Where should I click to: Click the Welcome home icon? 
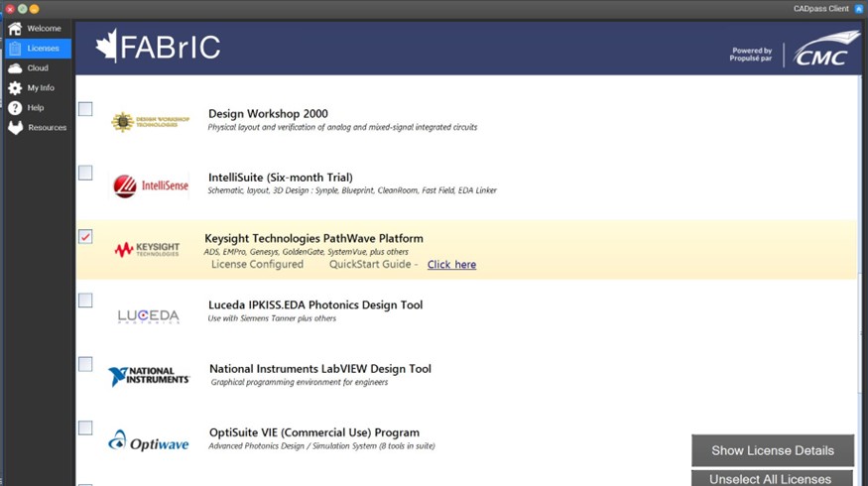tap(15, 28)
